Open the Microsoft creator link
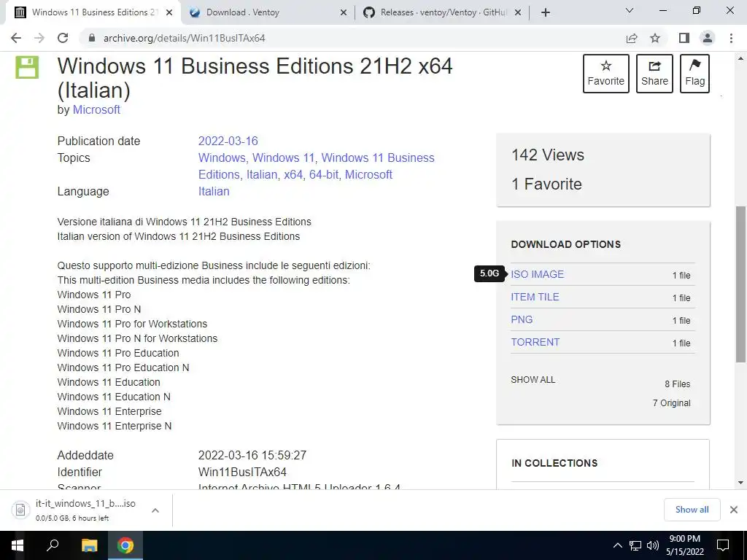747x560 pixels. coord(96,109)
